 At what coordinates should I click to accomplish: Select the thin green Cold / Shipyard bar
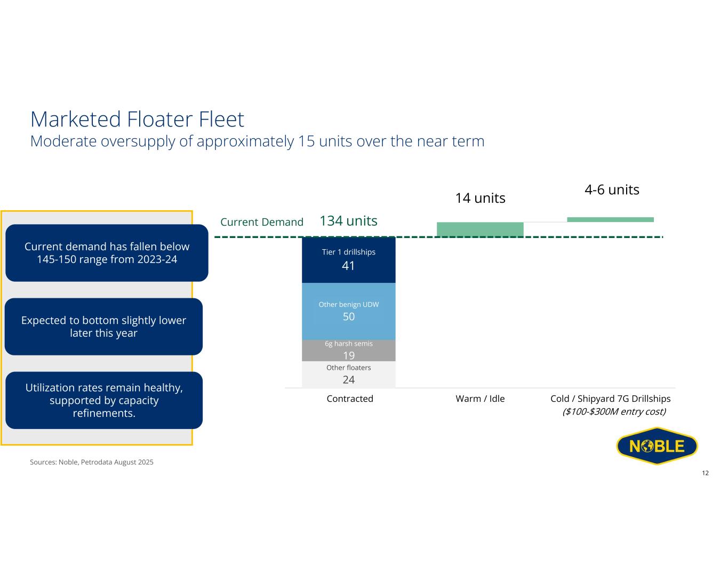click(x=610, y=219)
